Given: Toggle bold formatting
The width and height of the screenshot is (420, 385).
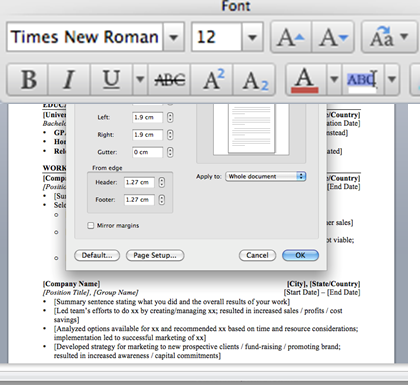Looking at the screenshot, I should click(x=28, y=79).
